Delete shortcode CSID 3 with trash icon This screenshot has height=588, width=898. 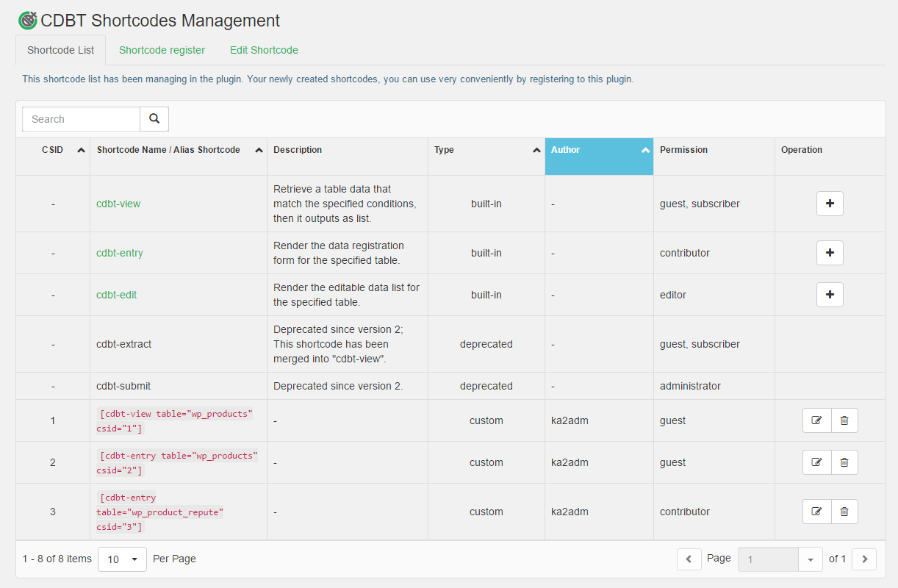844,512
